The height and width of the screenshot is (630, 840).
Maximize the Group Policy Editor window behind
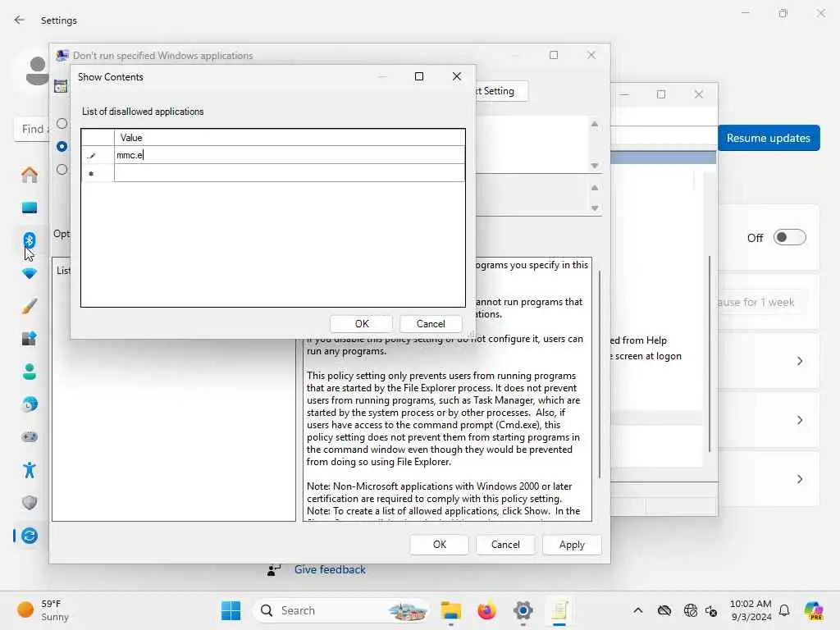(x=661, y=94)
